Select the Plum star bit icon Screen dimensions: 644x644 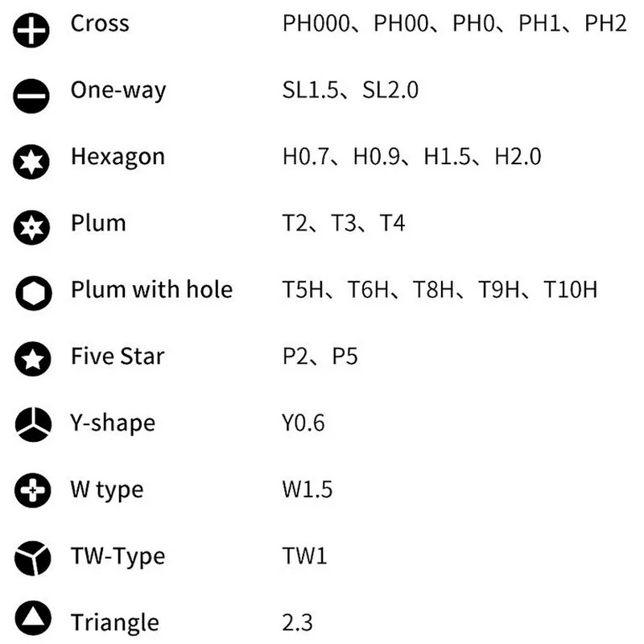33,228
